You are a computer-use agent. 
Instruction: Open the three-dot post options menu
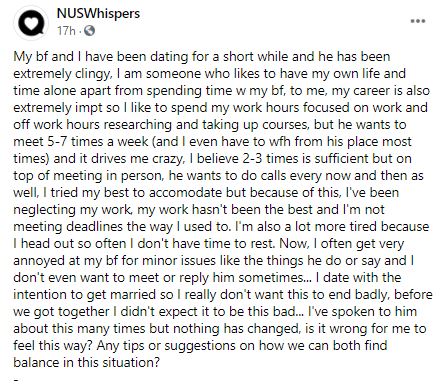pos(418,21)
